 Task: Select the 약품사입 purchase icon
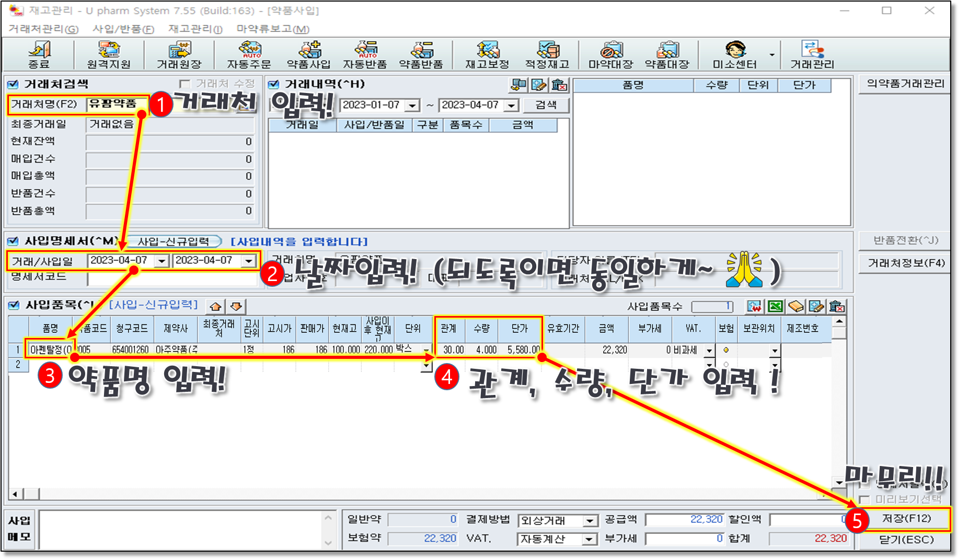[309, 54]
